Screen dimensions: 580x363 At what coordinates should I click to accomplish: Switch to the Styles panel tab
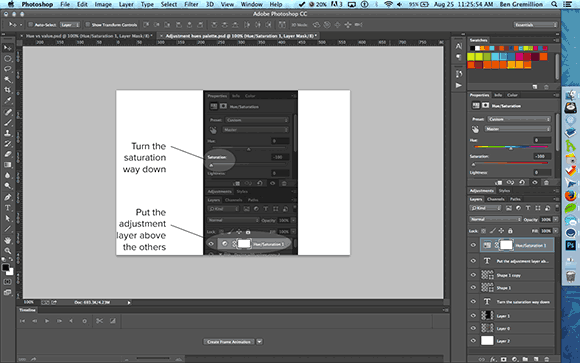pos(504,191)
